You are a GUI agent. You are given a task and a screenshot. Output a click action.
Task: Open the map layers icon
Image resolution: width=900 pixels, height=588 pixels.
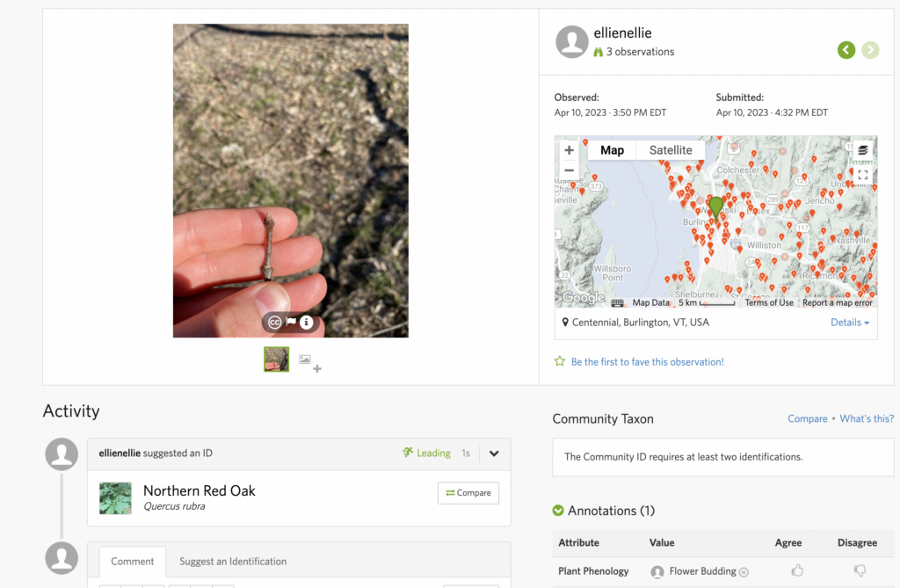(862, 150)
